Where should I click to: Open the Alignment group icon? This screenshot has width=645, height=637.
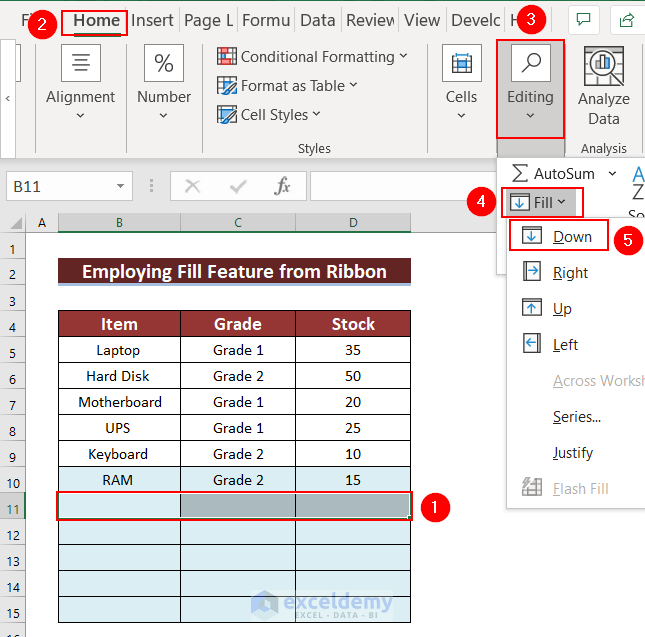point(81,63)
